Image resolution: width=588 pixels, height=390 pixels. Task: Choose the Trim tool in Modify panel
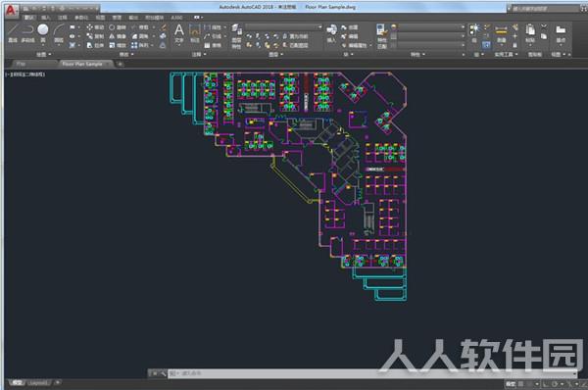point(140,27)
